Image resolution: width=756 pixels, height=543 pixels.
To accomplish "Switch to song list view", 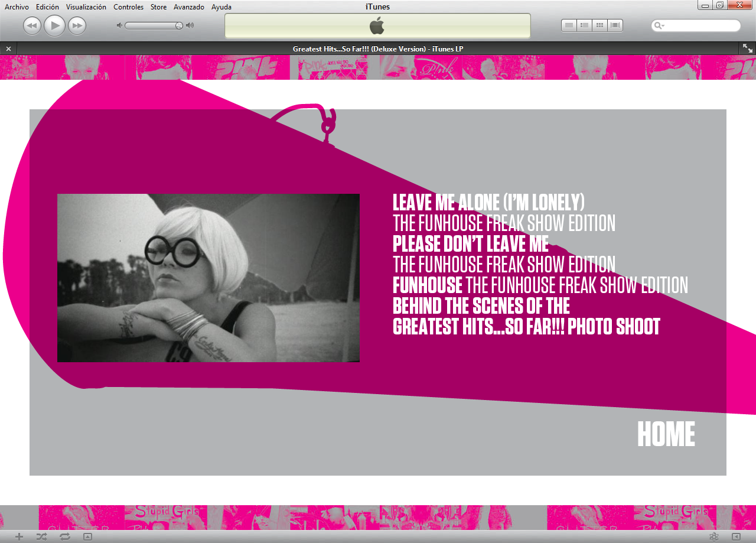I will coord(569,25).
